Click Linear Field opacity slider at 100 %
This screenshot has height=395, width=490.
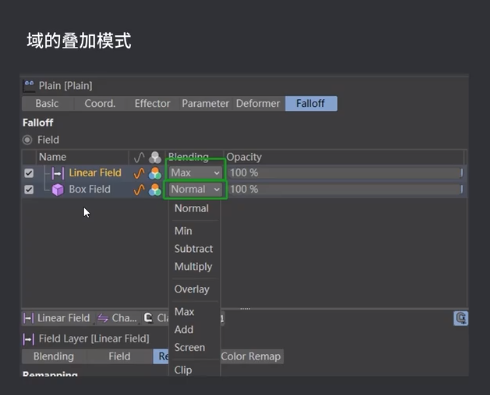pyautogui.click(x=346, y=173)
